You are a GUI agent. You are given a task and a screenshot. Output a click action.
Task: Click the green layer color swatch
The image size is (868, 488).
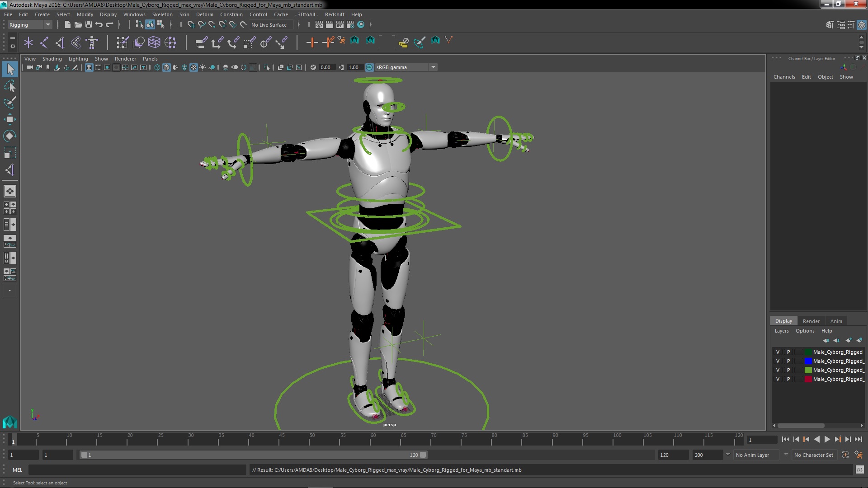point(808,370)
